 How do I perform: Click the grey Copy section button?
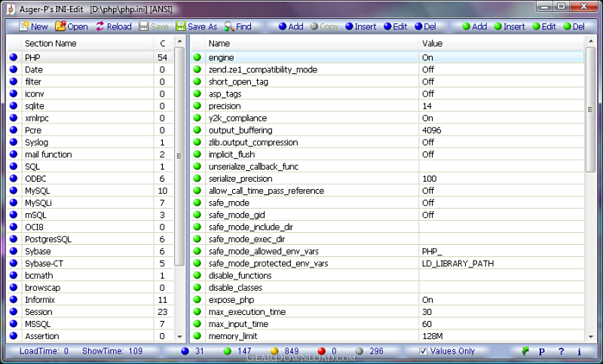pyautogui.click(x=324, y=26)
